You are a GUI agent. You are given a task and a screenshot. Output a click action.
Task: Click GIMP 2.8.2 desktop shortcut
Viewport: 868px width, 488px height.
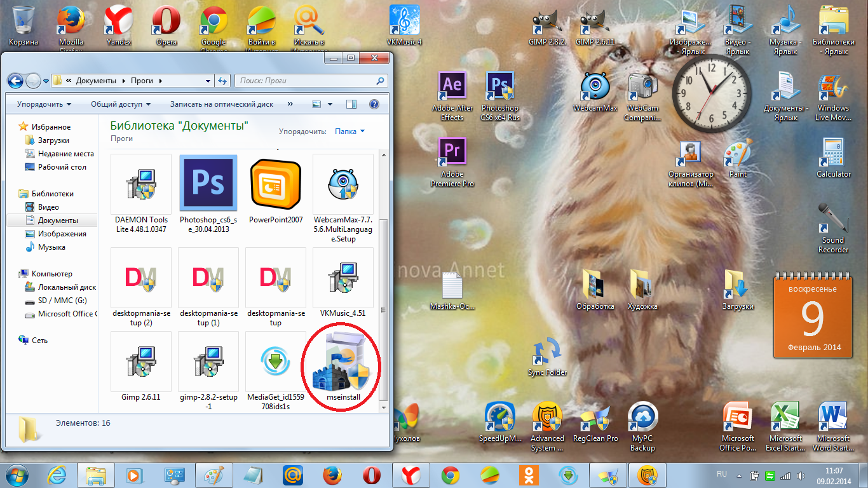click(x=548, y=26)
